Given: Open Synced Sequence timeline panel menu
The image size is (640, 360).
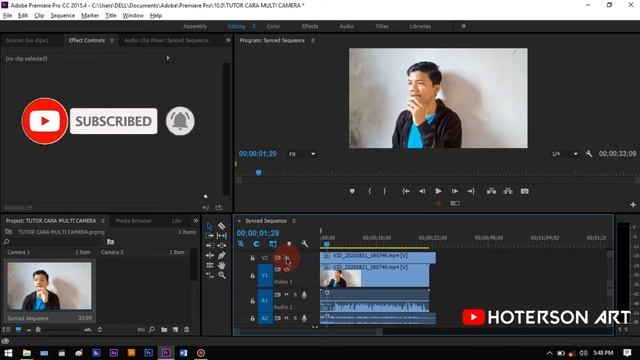Looking at the screenshot, I should pyautogui.click(x=294, y=221).
